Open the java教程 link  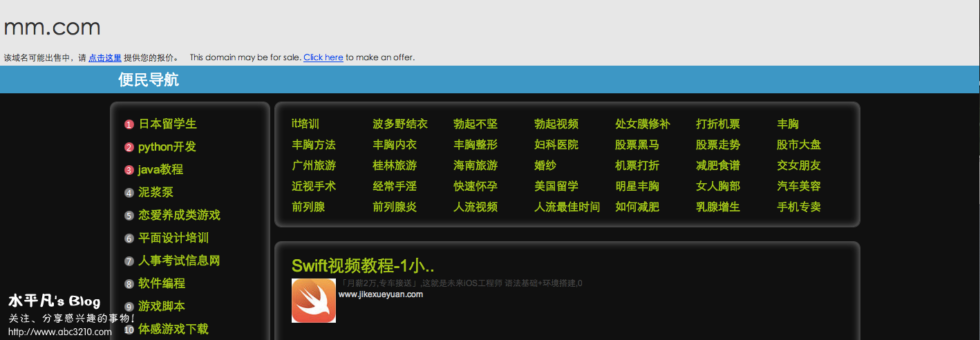(160, 169)
